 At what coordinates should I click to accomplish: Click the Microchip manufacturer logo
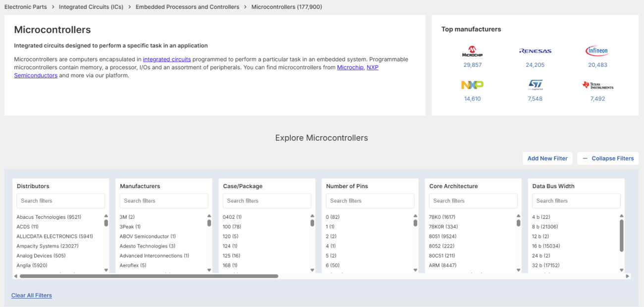(x=472, y=51)
